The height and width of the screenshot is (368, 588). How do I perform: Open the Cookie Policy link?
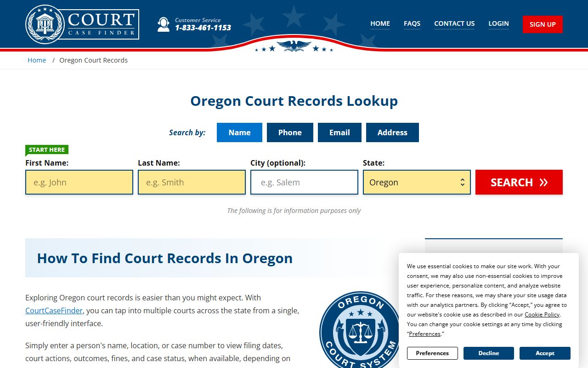coord(542,315)
